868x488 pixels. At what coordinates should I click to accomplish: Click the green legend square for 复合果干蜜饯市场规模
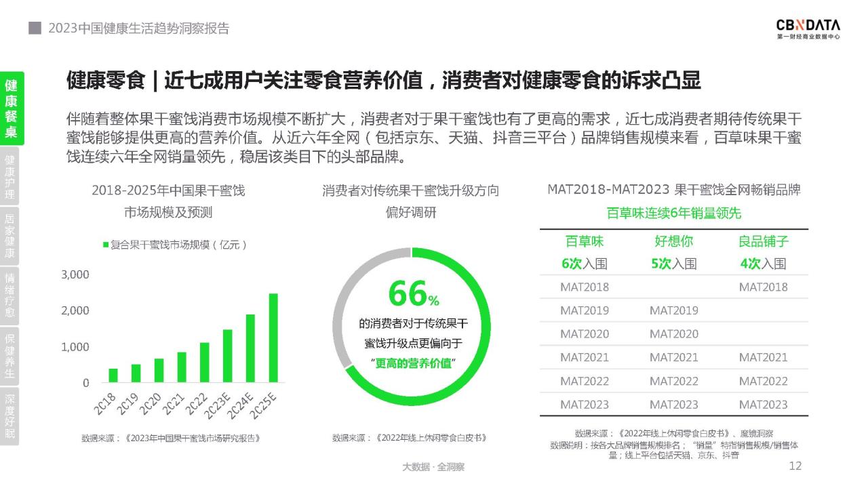pyautogui.click(x=105, y=245)
